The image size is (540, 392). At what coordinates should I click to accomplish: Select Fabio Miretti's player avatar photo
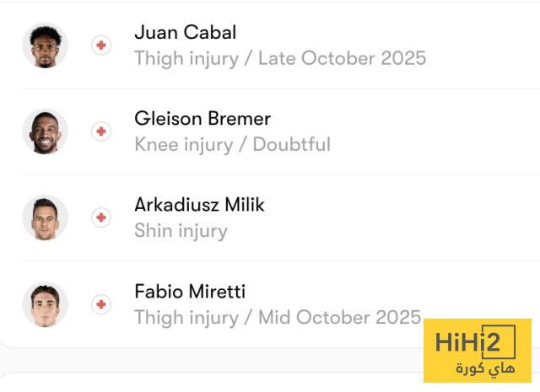45,303
